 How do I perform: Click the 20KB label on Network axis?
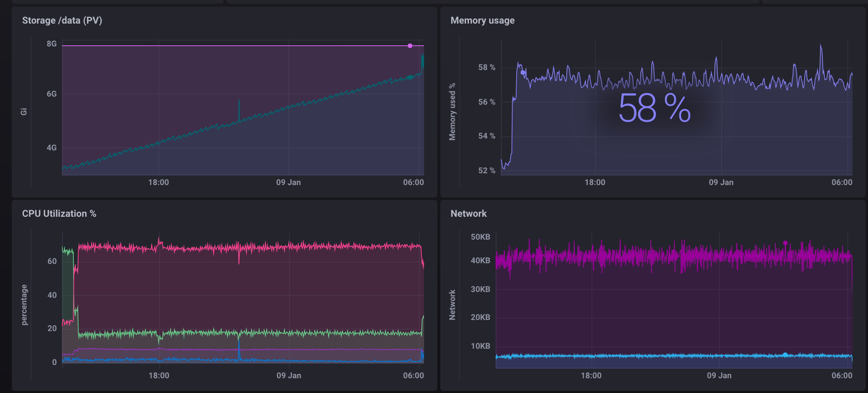click(480, 317)
